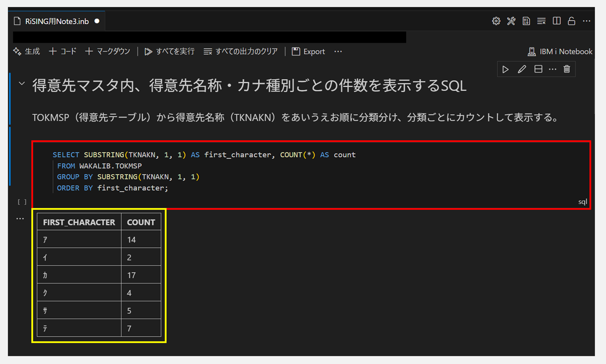Run the cell with the play icon
Viewport: 606px width, 364px height.
[x=506, y=69]
